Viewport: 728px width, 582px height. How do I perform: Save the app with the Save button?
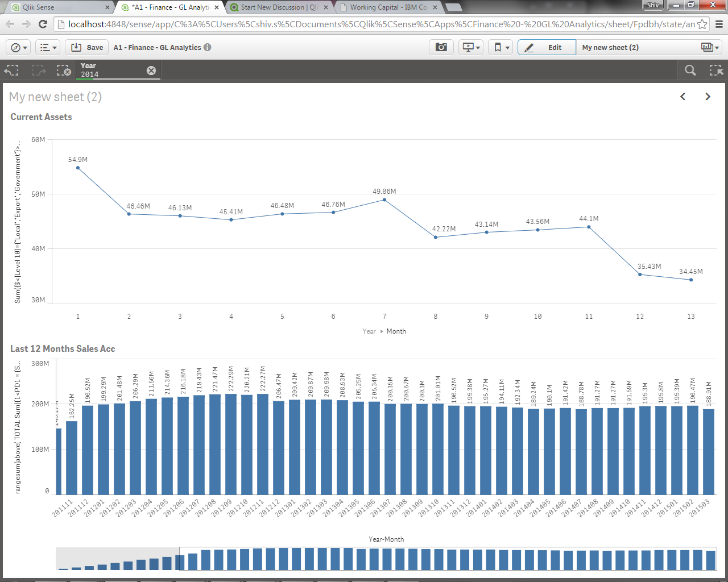86,47
